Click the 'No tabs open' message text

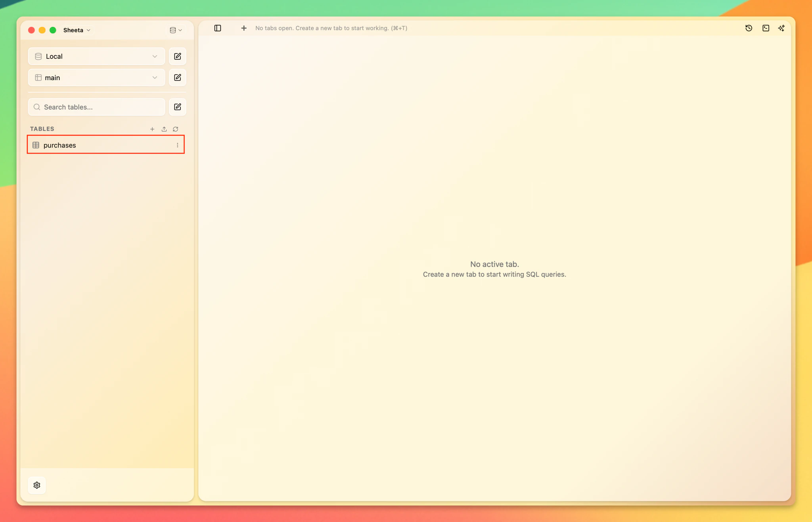click(x=331, y=28)
